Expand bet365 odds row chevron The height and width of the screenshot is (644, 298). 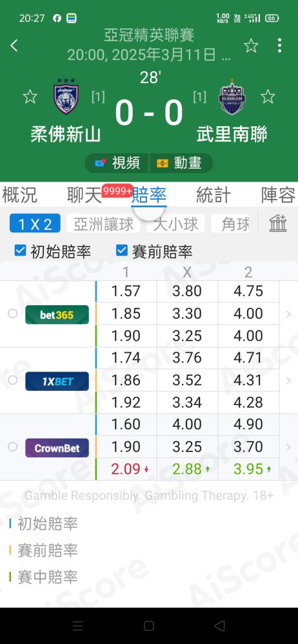[288, 314]
